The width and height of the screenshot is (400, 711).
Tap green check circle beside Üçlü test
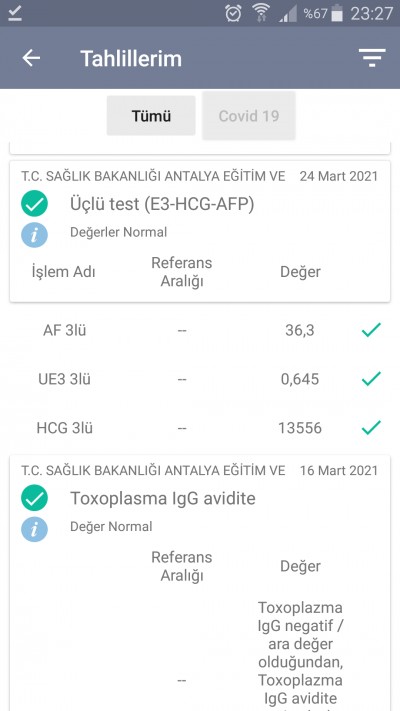tap(34, 204)
